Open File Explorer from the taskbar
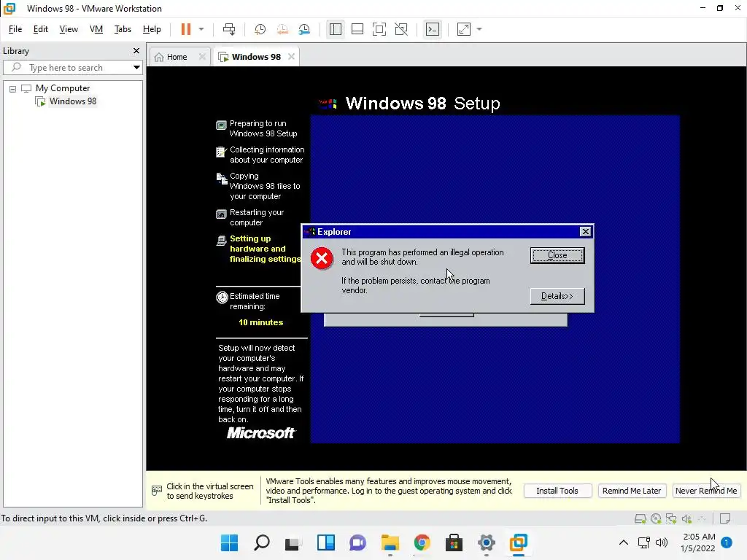The image size is (747, 560). (x=390, y=542)
